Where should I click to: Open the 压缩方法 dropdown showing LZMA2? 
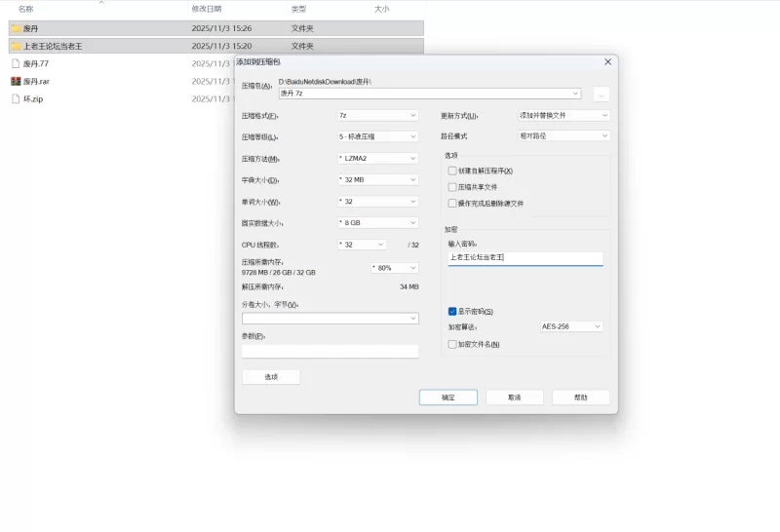tap(378, 158)
